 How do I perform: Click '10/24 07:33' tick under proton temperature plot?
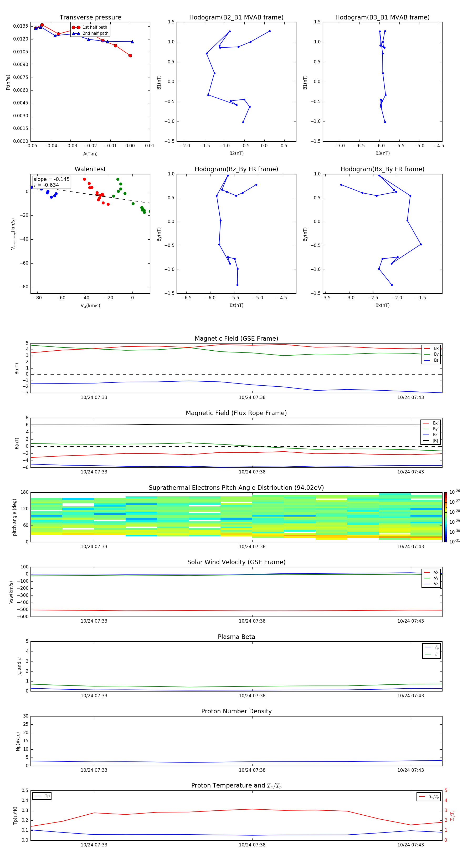point(94,845)
